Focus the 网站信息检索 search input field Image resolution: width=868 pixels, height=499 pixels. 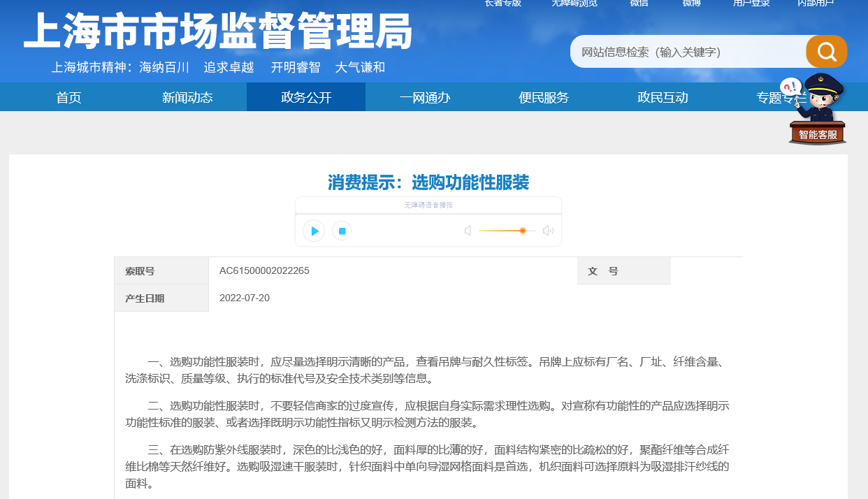pos(688,52)
